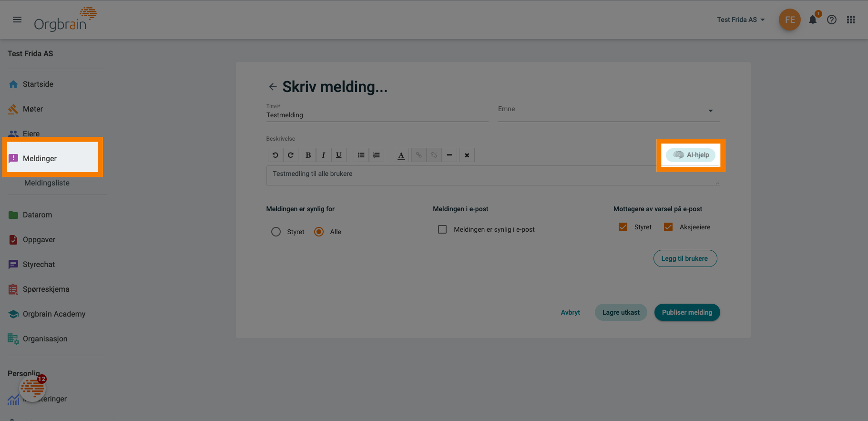Toggle italic formatting

pyautogui.click(x=323, y=155)
